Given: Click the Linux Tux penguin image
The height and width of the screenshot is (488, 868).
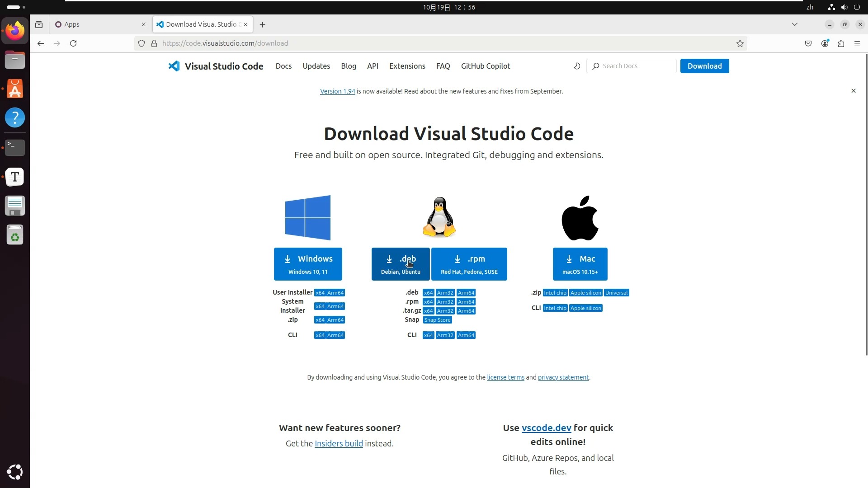Looking at the screenshot, I should (x=439, y=217).
